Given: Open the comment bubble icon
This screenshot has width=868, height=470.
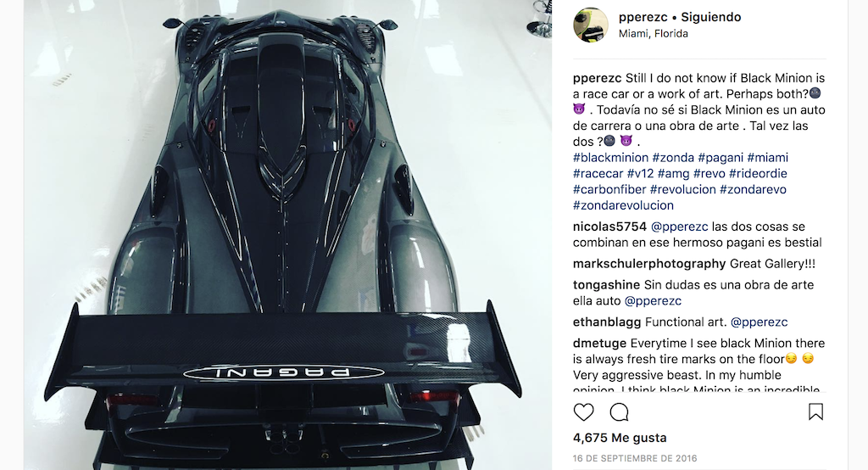Looking at the screenshot, I should point(619,412).
